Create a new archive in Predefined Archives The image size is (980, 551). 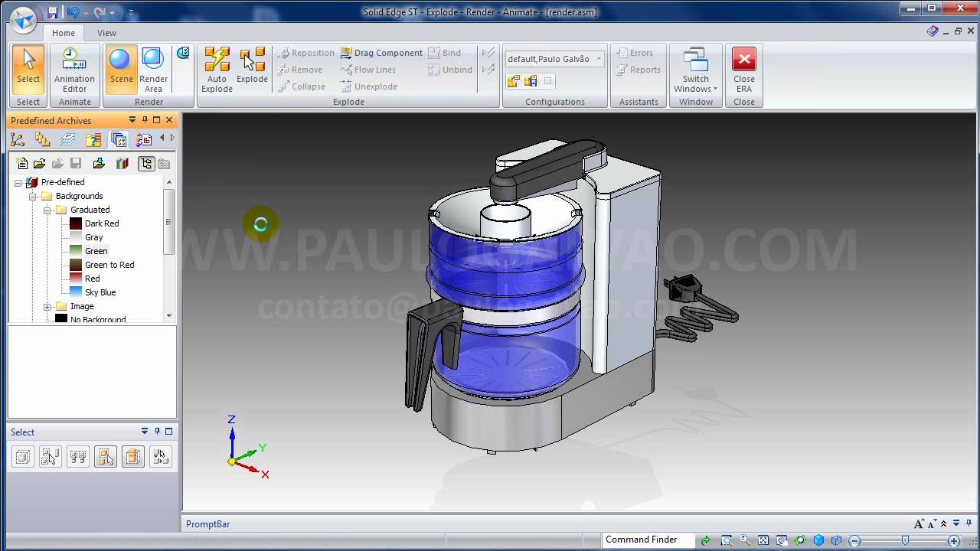(22, 163)
